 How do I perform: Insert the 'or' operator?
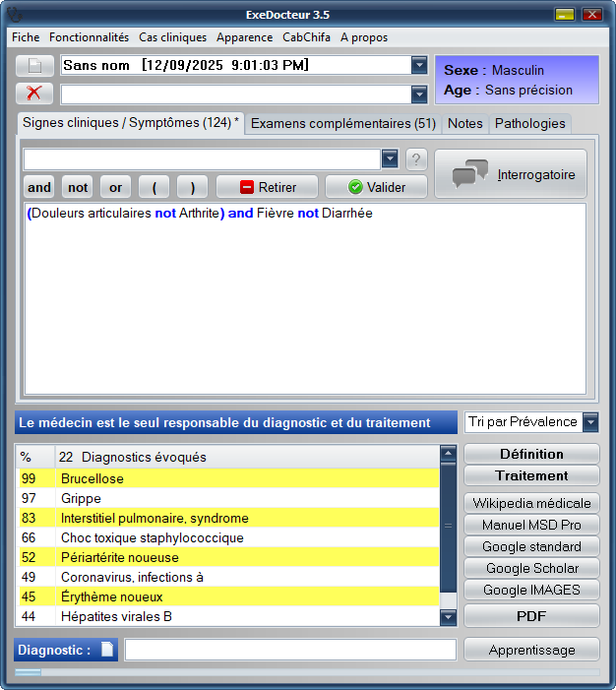pyautogui.click(x=116, y=187)
